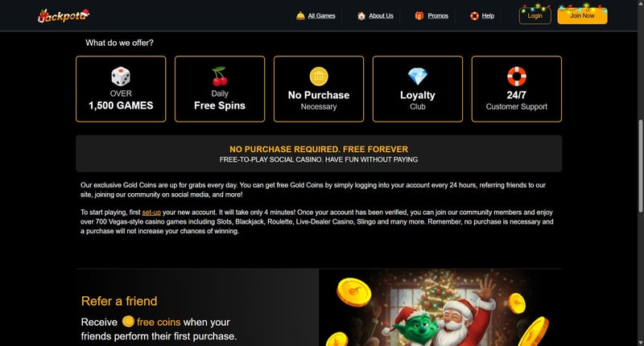Image resolution: width=644 pixels, height=346 pixels.
Task: Click the cherry icon for Daily Free Spins
Action: (220, 76)
